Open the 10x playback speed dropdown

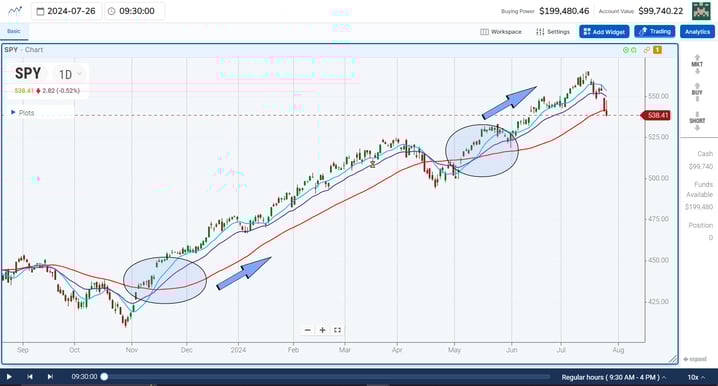click(696, 377)
